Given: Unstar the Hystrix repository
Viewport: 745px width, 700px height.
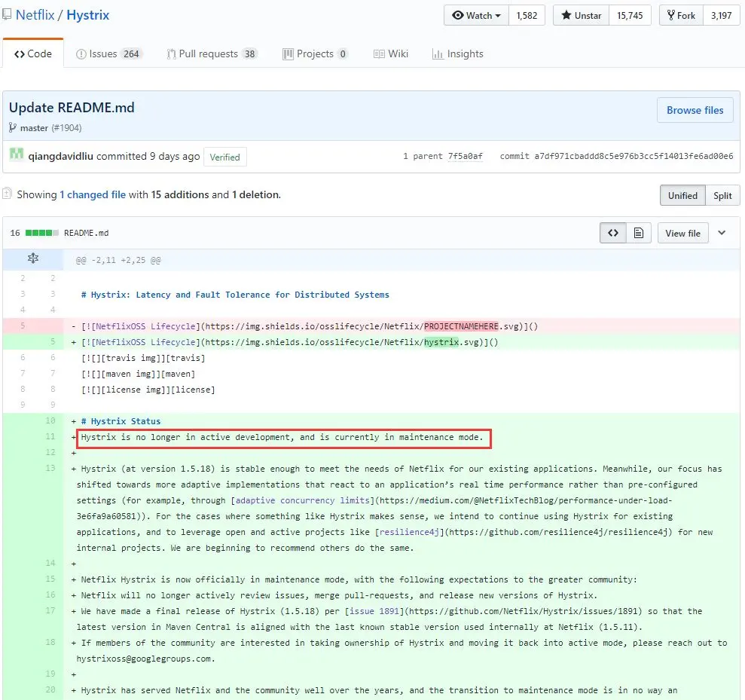Looking at the screenshot, I should point(581,15).
